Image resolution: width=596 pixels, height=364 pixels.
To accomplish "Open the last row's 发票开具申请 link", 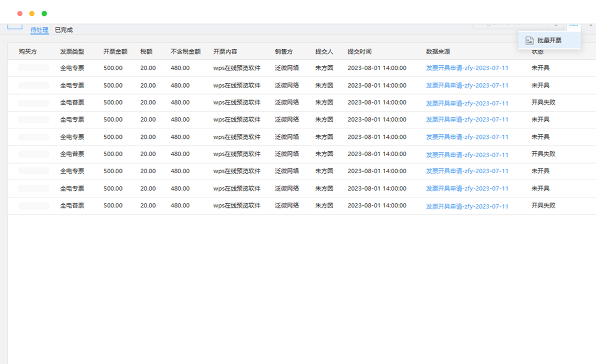I will point(467,206).
